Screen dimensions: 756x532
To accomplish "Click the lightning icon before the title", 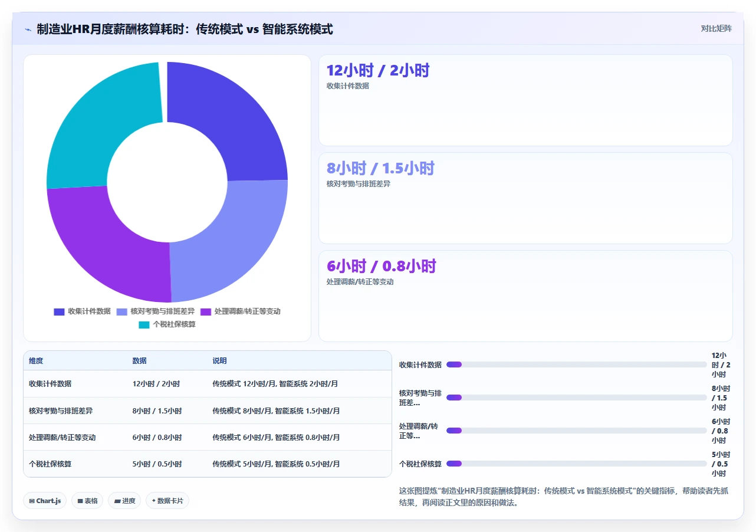I will [x=28, y=29].
